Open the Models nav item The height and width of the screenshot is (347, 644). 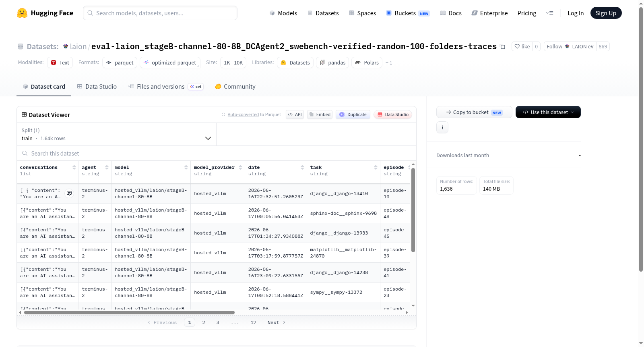[283, 13]
